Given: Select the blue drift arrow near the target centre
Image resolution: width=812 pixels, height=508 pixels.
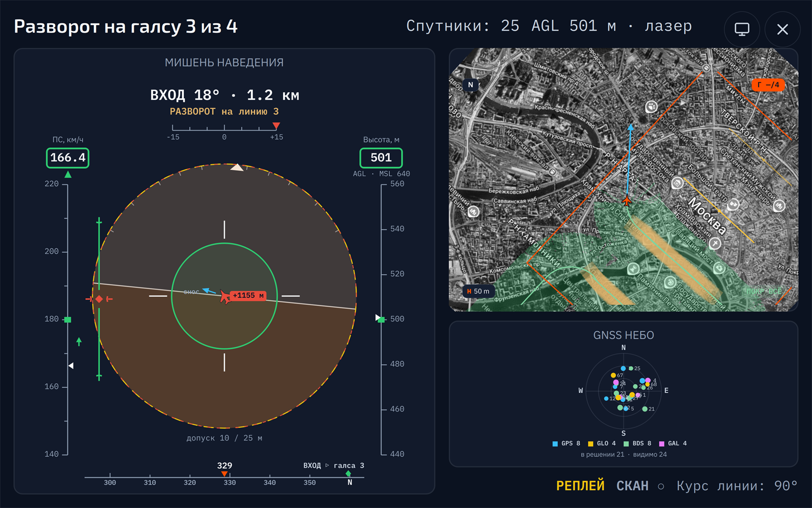Looking at the screenshot, I should tap(208, 291).
